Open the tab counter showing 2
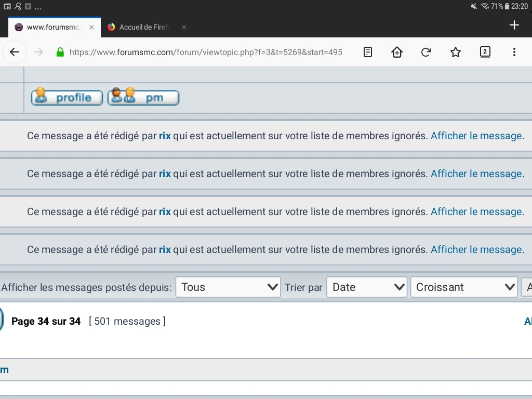The image size is (532, 399). tap(485, 52)
